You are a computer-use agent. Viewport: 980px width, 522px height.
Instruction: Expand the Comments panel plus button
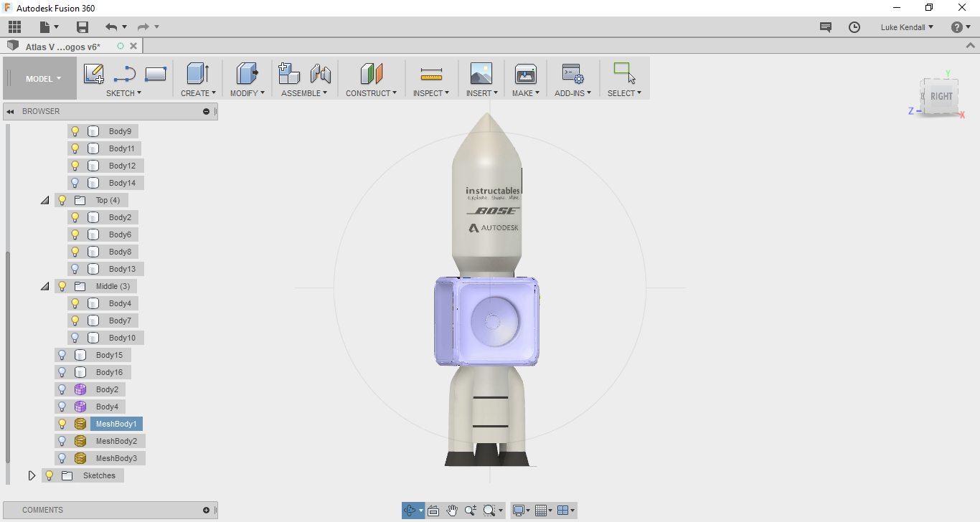tap(207, 511)
